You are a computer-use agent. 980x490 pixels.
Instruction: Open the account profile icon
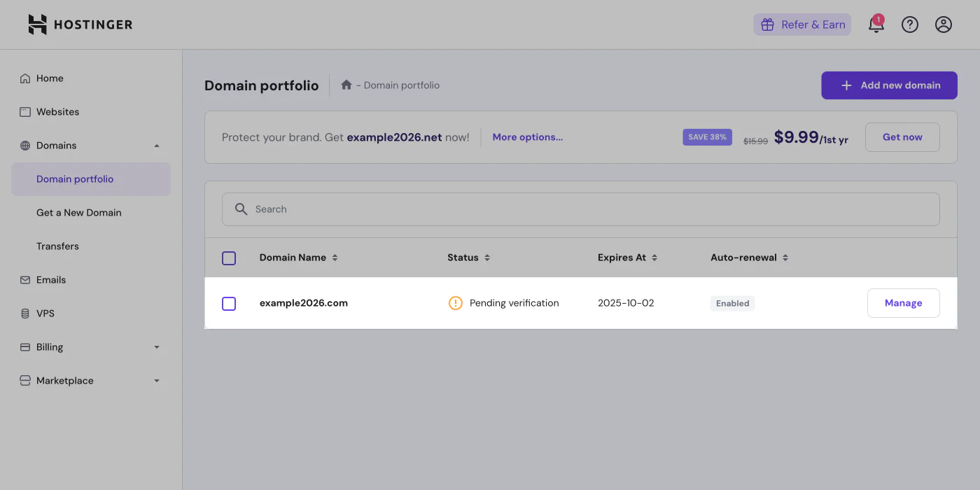coord(944,24)
